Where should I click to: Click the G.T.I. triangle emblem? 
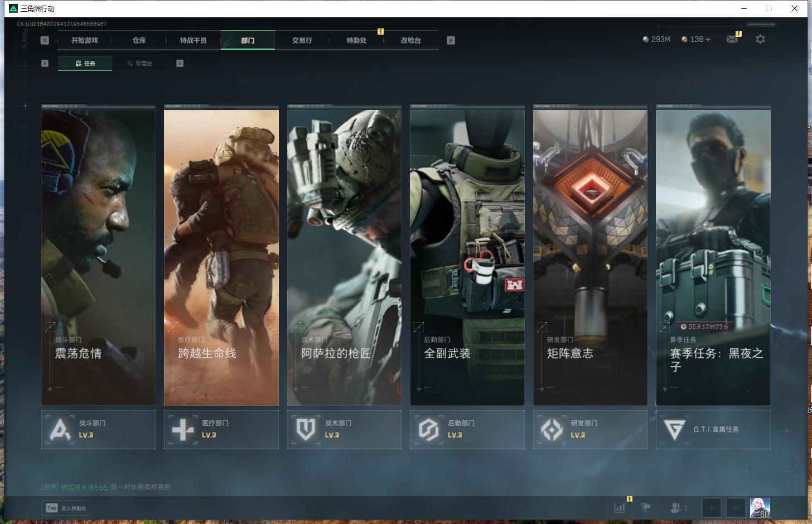click(674, 430)
